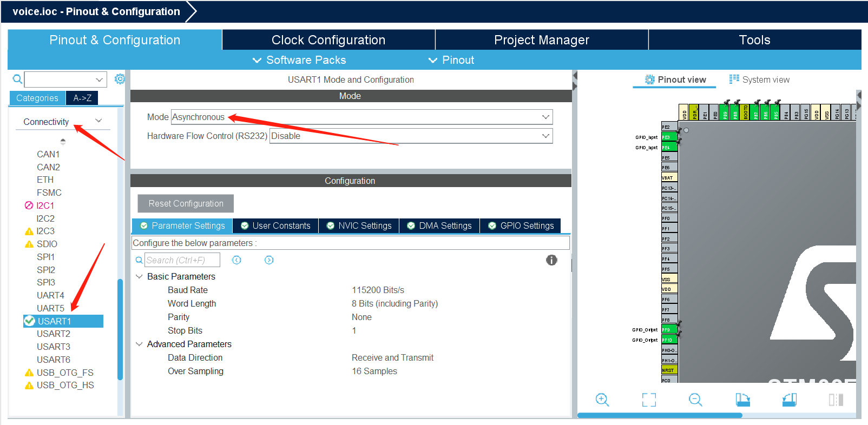Open the parameter info icon

[x=551, y=260]
